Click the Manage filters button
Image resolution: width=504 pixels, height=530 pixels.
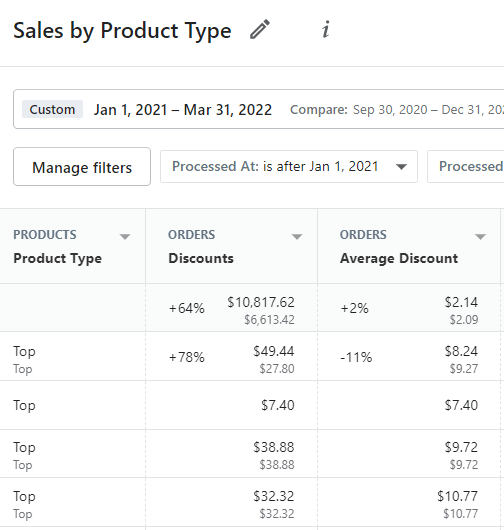[x=82, y=167]
